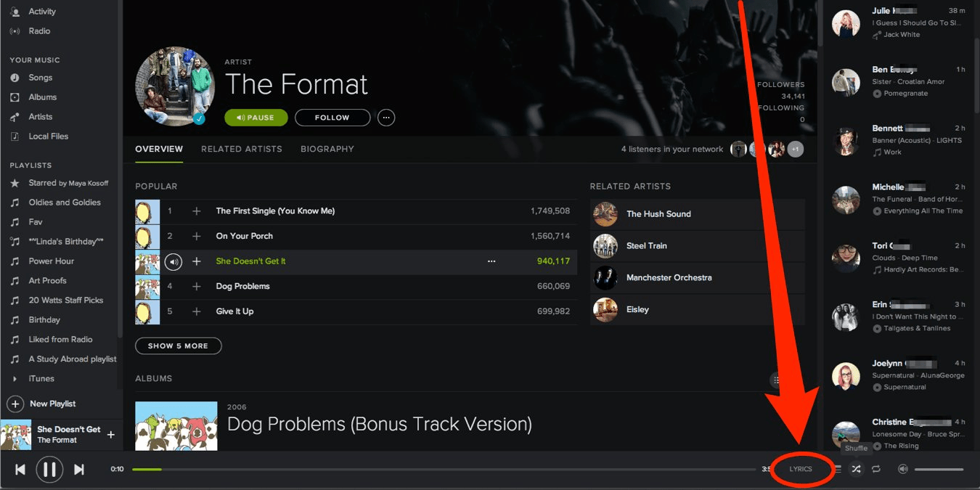Enable shuffle playback
This screenshot has height=490, width=980.
coord(856,469)
